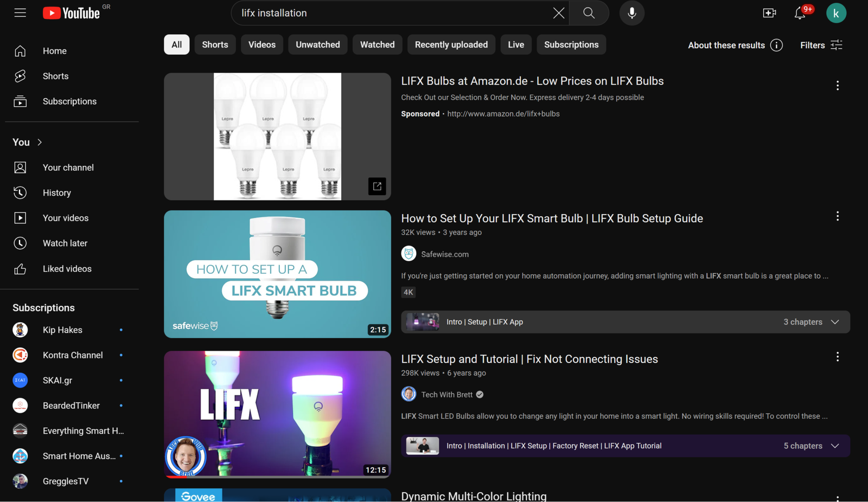Screen dimensions: 868x502
Task: Open the Tech With Brett channel link
Action: pyautogui.click(x=446, y=395)
